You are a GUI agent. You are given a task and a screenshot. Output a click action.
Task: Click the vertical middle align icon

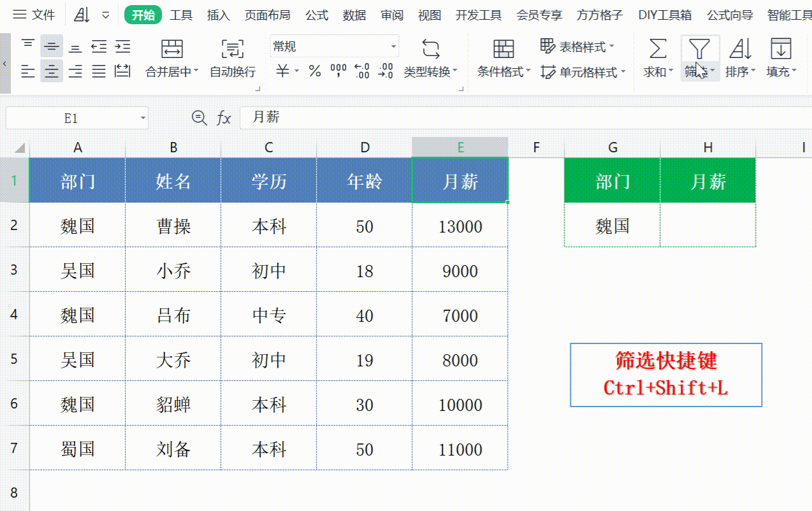pyautogui.click(x=52, y=47)
